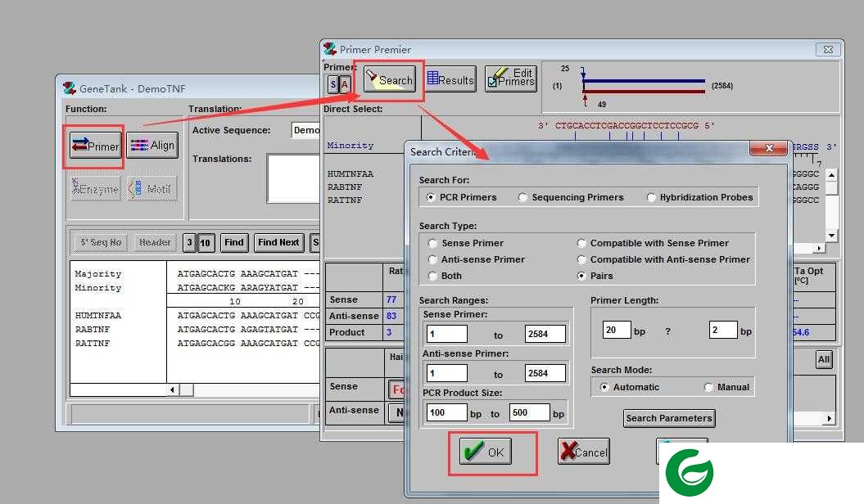Open Edit Primers in Primer Premier

[x=511, y=78]
